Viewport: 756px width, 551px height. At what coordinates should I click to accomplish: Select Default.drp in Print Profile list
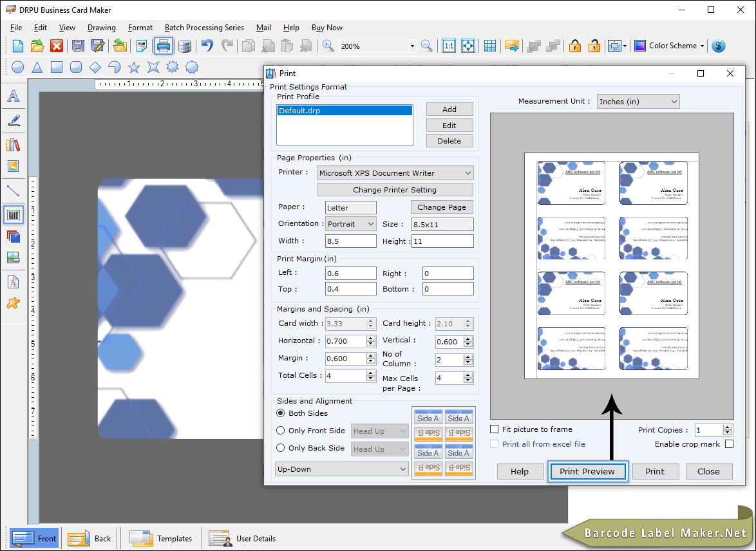(345, 111)
